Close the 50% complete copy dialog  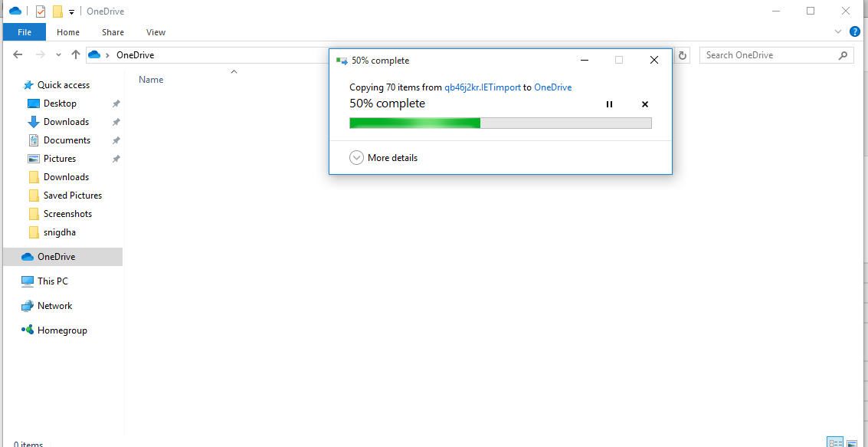point(653,61)
